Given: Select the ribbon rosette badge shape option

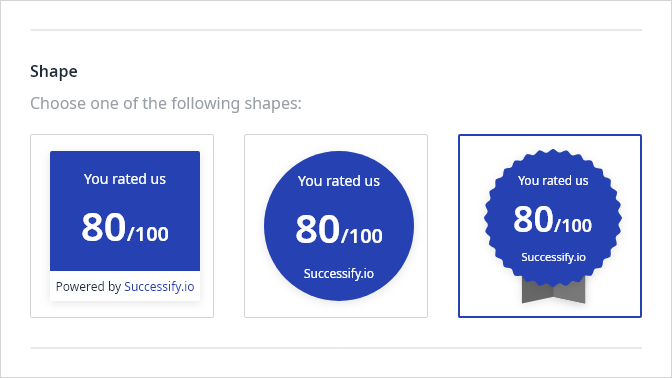Looking at the screenshot, I should tap(550, 226).
